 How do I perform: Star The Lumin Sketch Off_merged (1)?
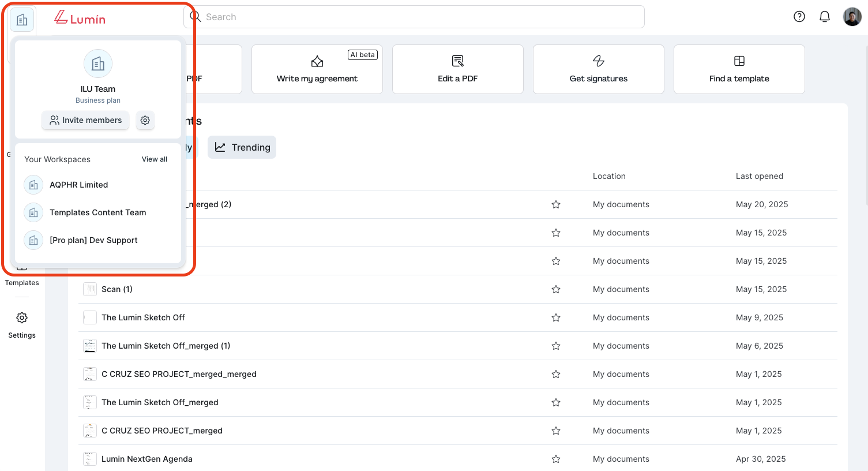556,346
